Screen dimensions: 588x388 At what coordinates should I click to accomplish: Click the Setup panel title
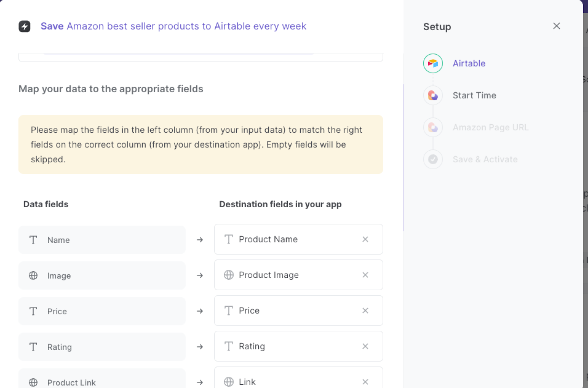click(x=437, y=27)
